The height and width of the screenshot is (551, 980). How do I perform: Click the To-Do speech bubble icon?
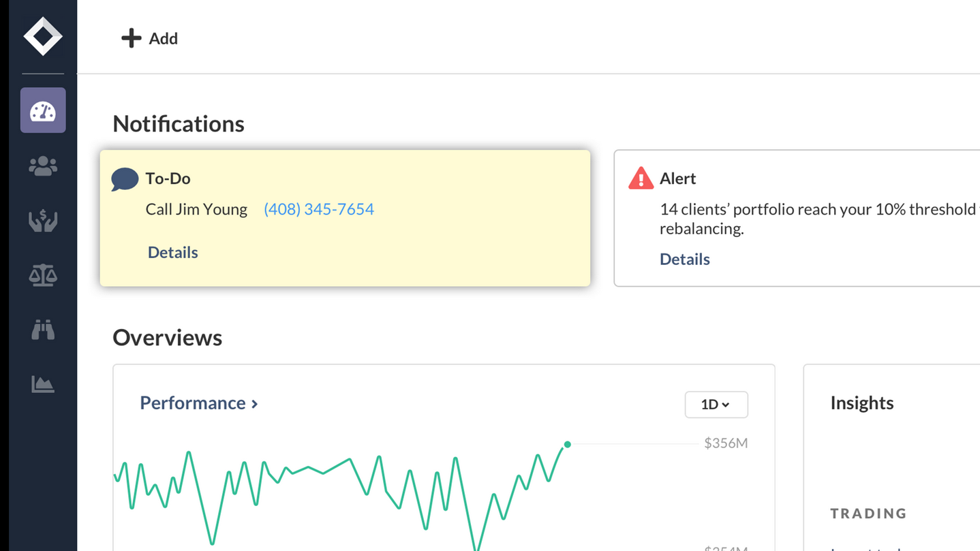pyautogui.click(x=125, y=179)
